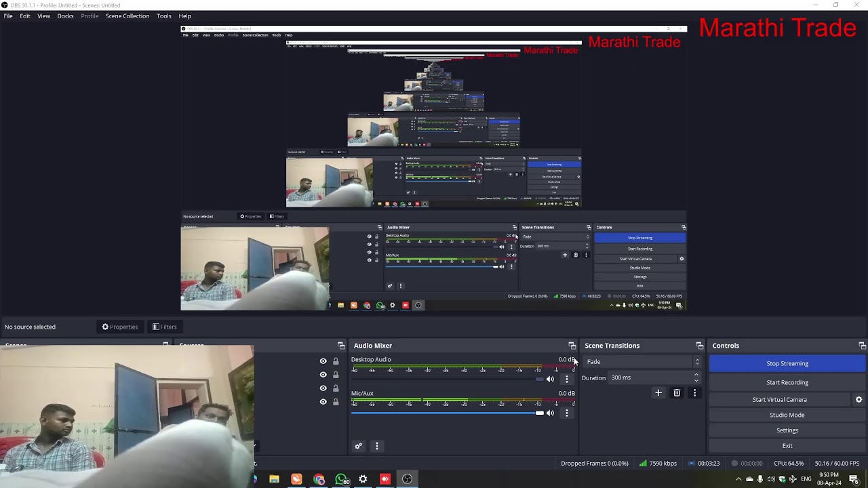Toggle the lock on the second source row
This screenshot has width=868, height=488.
point(336,375)
